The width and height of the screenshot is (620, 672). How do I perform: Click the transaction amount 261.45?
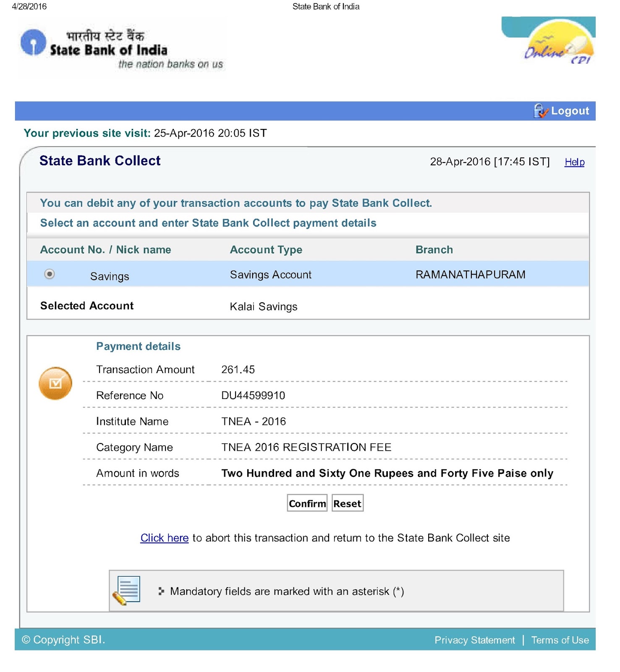[x=238, y=370]
